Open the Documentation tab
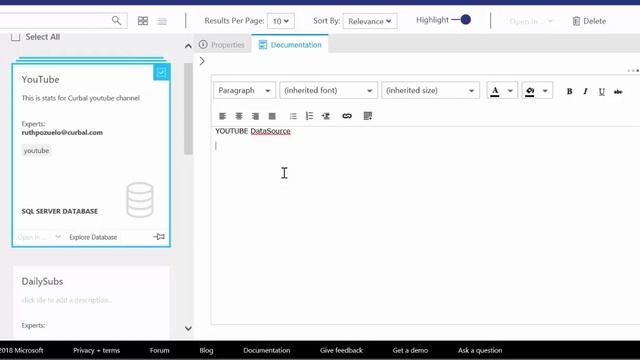 click(x=290, y=44)
